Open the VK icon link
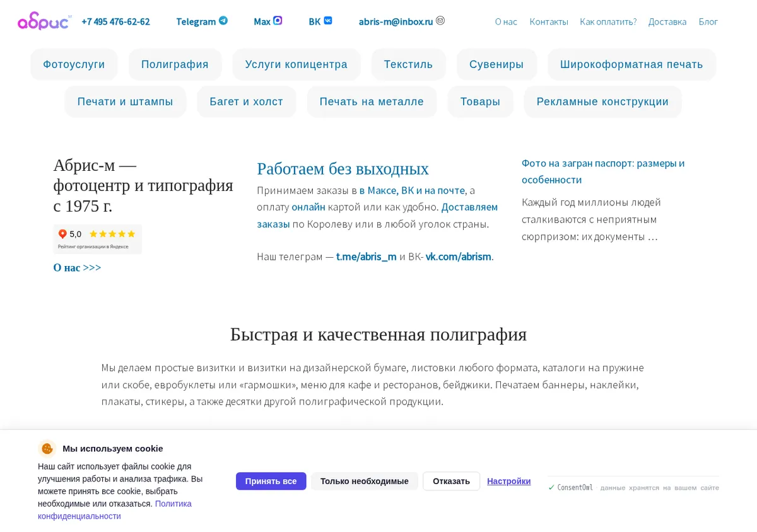This screenshot has height=532, width=757. click(x=328, y=20)
